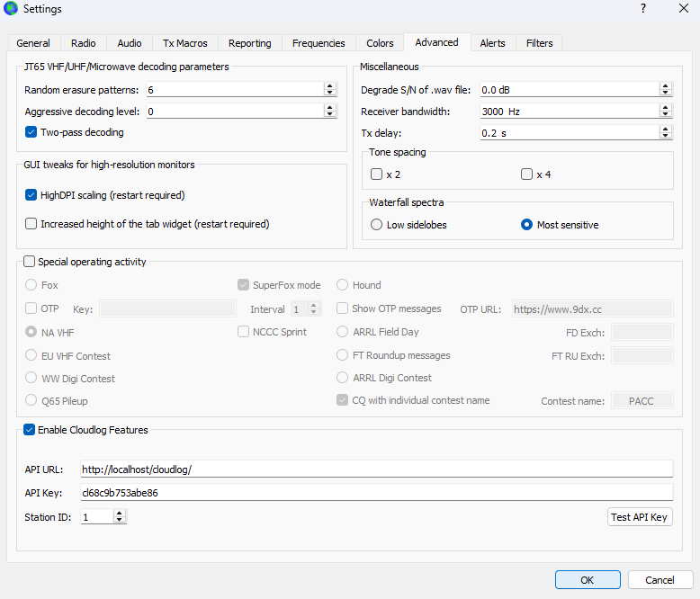Uncheck Enable Cloudlog Features
700x599 pixels.
tap(30, 430)
